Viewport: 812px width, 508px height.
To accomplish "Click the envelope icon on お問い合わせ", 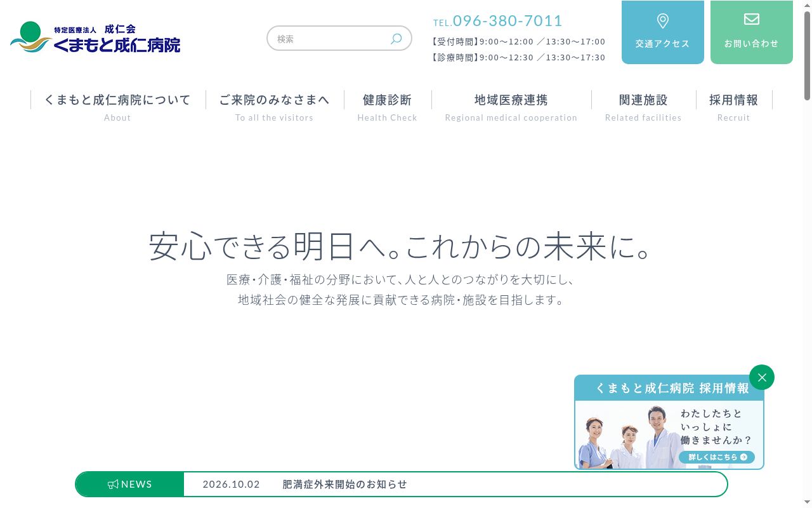I will coord(752,19).
